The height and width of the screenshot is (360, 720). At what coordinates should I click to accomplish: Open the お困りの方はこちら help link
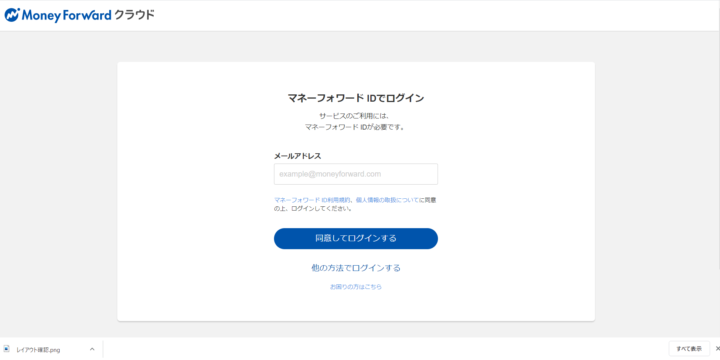356,287
